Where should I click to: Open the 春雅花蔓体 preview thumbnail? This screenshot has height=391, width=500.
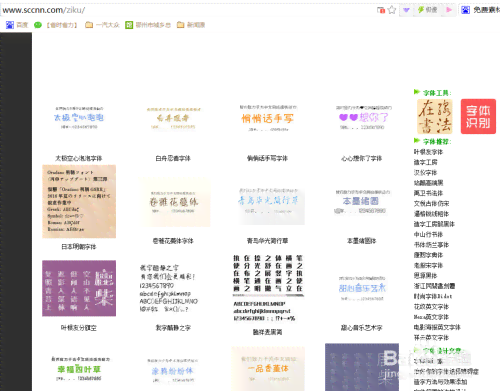(175, 202)
